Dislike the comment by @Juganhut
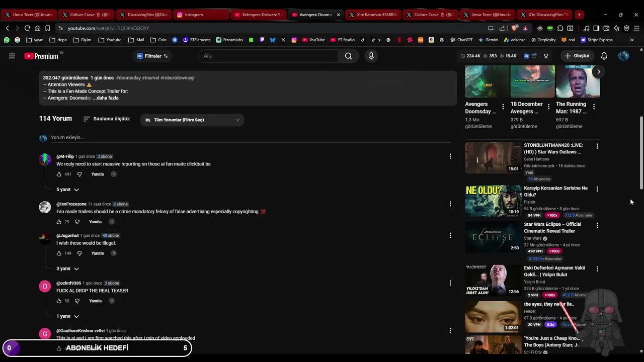 point(79,253)
